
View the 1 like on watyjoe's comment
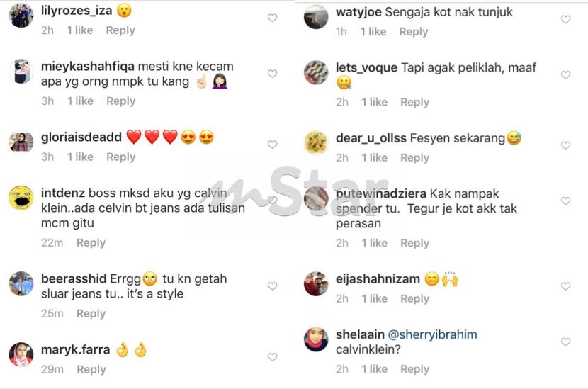point(373,32)
